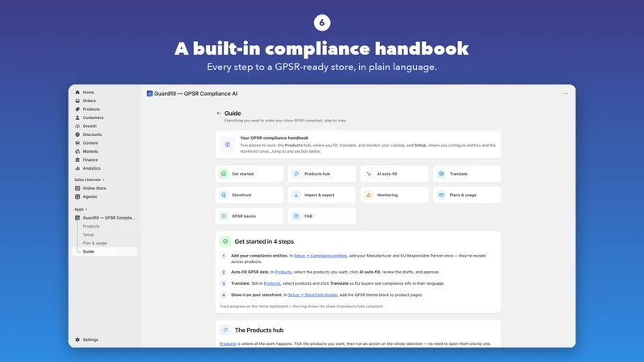The height and width of the screenshot is (362, 644).
Task: Jump to Products hub section card
Action: pyautogui.click(x=321, y=174)
